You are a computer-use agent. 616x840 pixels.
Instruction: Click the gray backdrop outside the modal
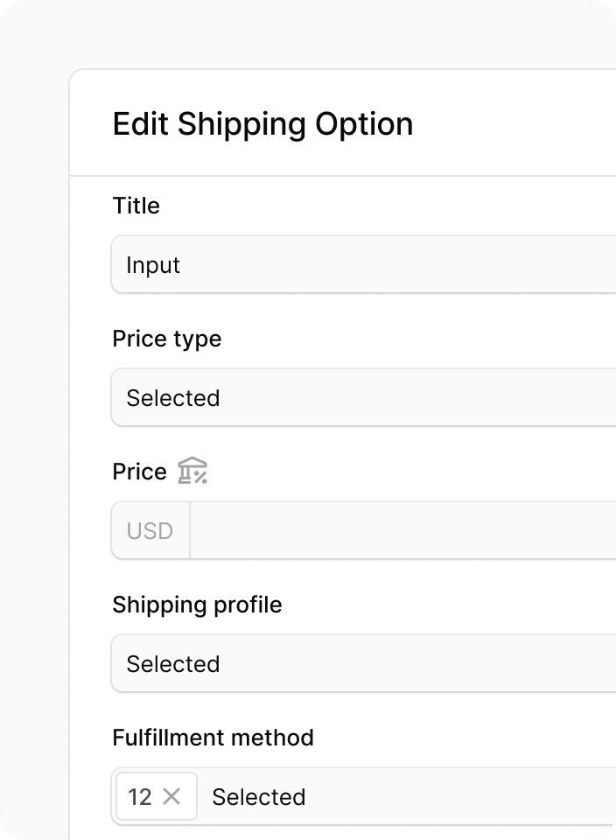coord(33,429)
